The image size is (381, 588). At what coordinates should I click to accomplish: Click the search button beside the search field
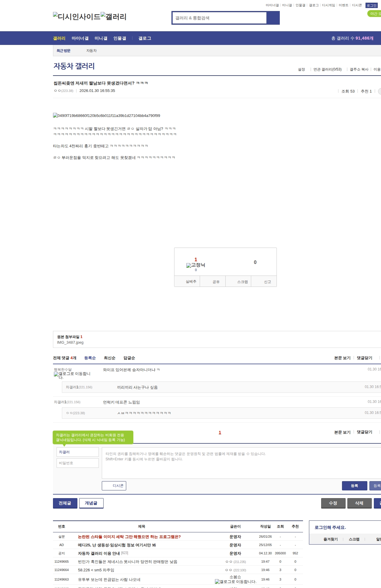273,18
